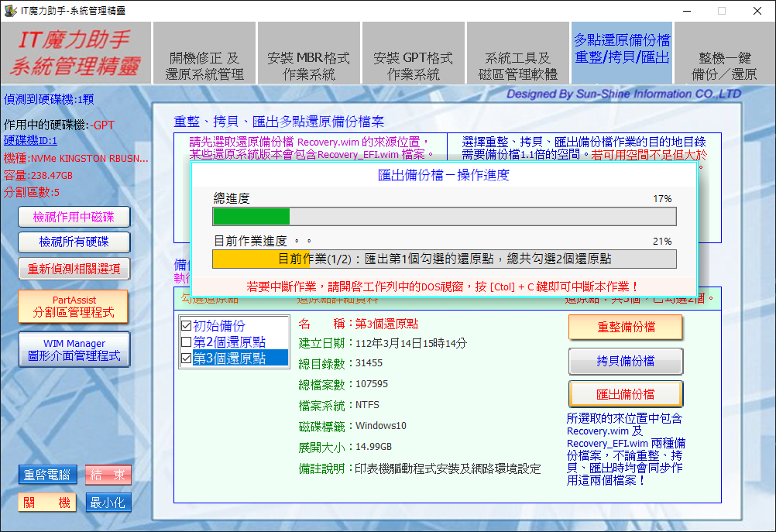This screenshot has width=776, height=532.
Task: Check the 初始備份 checkbox
Action: (186, 326)
